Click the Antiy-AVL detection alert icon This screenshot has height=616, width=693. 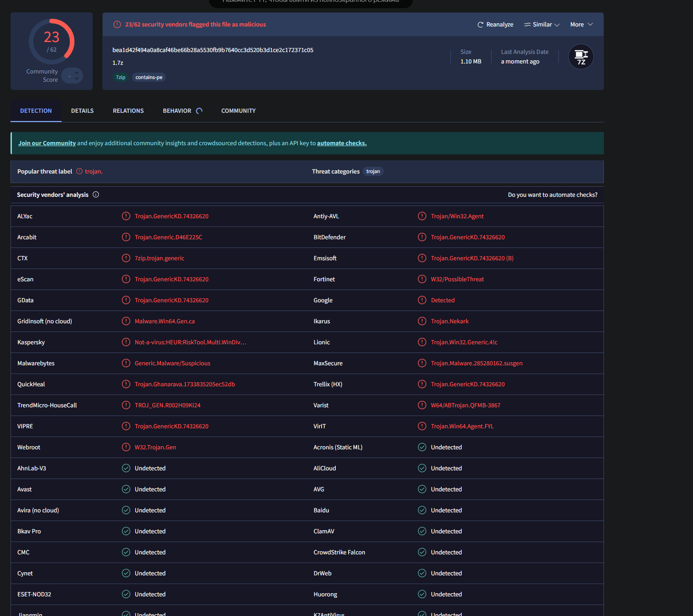coord(422,216)
